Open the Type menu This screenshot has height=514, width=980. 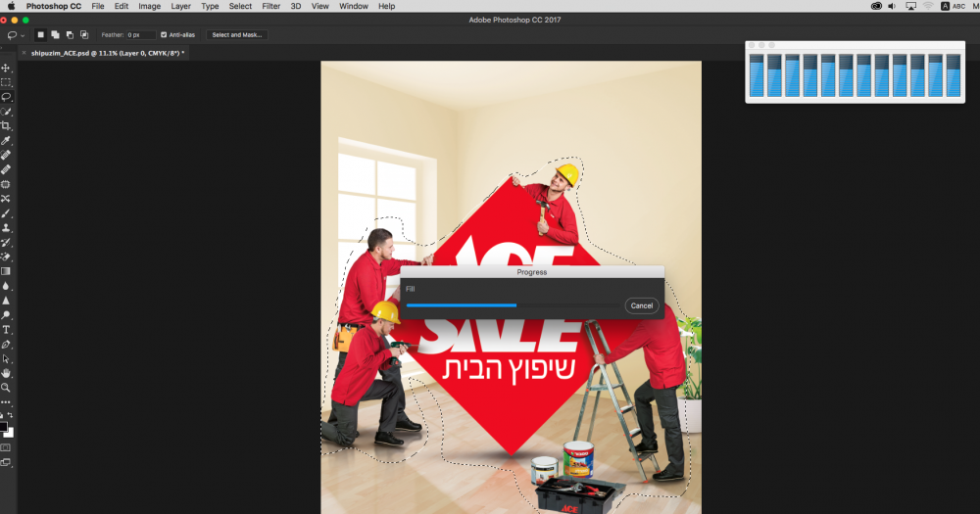210,6
